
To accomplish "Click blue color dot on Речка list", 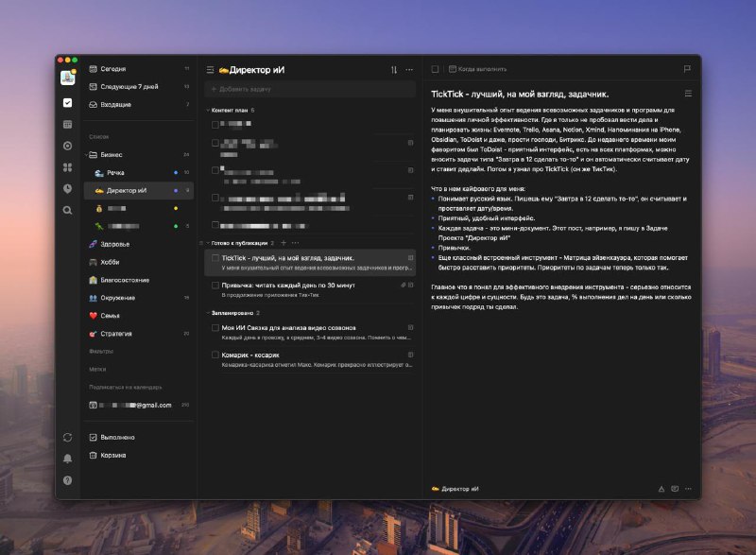I will click(x=176, y=173).
